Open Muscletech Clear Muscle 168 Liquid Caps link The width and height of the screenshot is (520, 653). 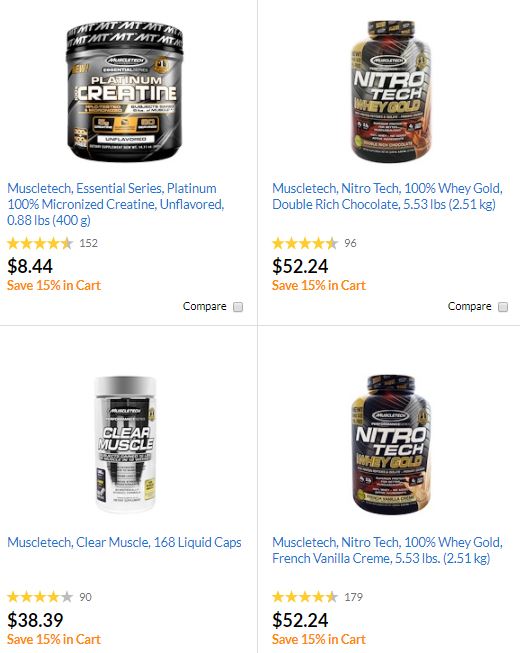pyautogui.click(x=124, y=542)
